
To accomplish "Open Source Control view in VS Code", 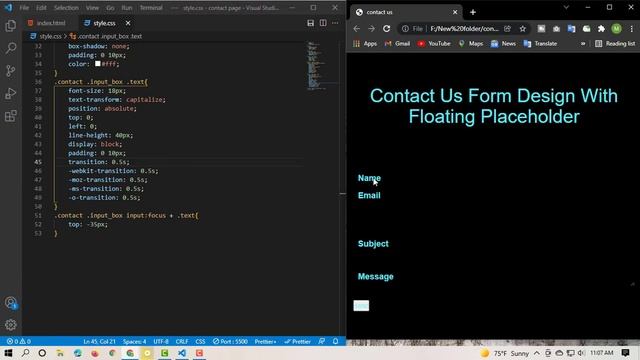I will (x=11, y=71).
